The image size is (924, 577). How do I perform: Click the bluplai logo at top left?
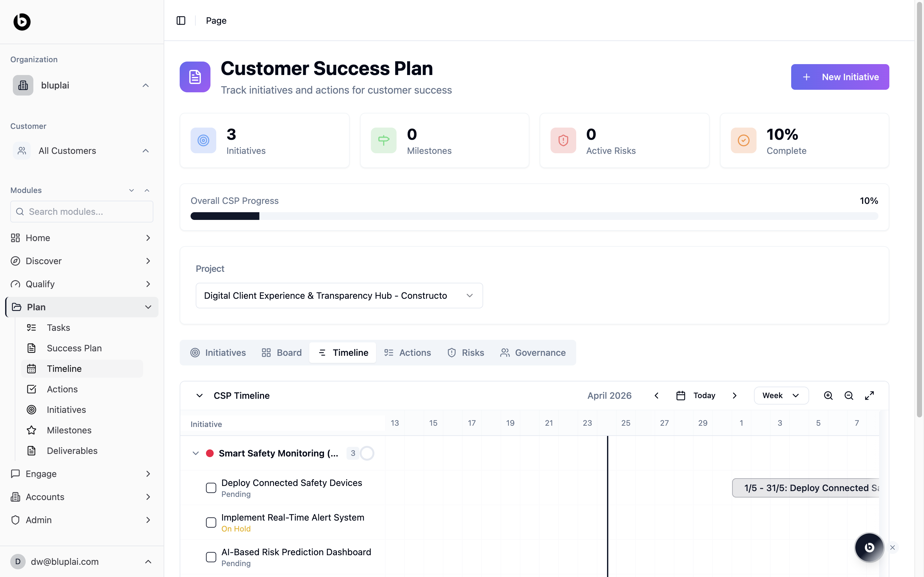22,22
